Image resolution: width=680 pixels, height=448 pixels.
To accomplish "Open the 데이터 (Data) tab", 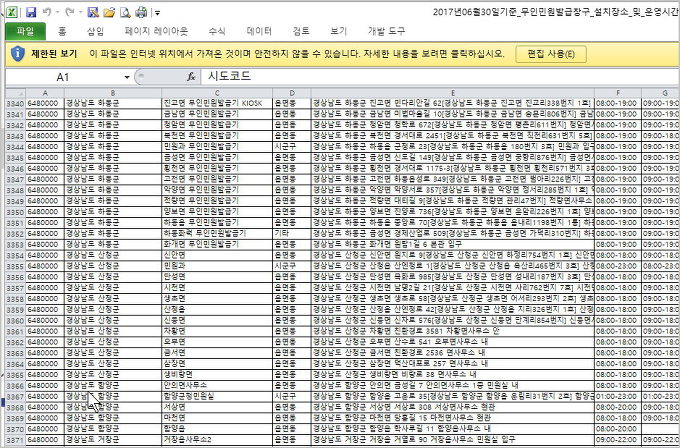I will 259,31.
